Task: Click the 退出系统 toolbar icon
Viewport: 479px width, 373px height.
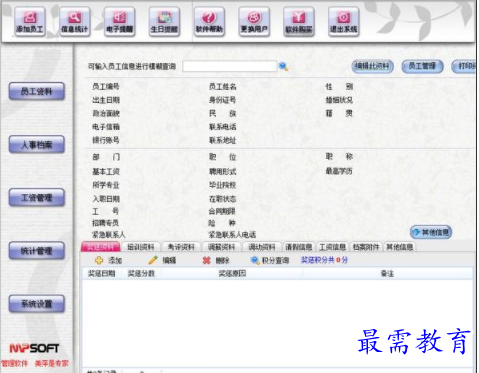Action: click(344, 22)
